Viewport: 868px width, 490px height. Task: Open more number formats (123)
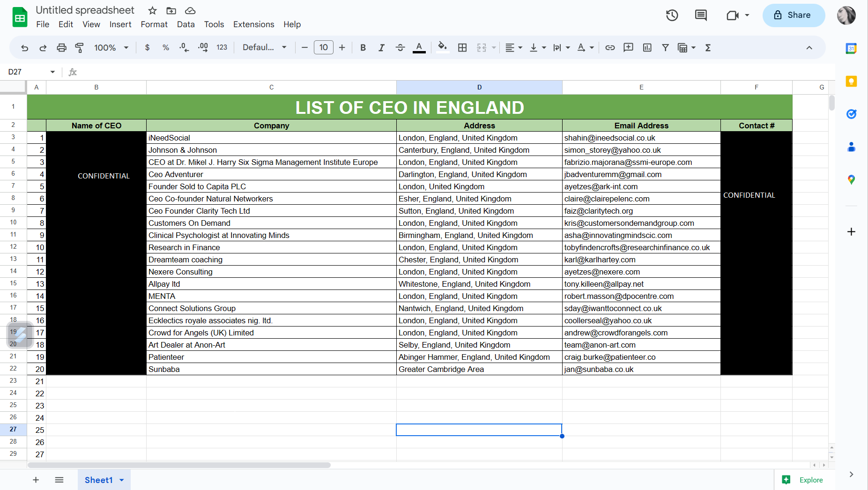tap(222, 48)
